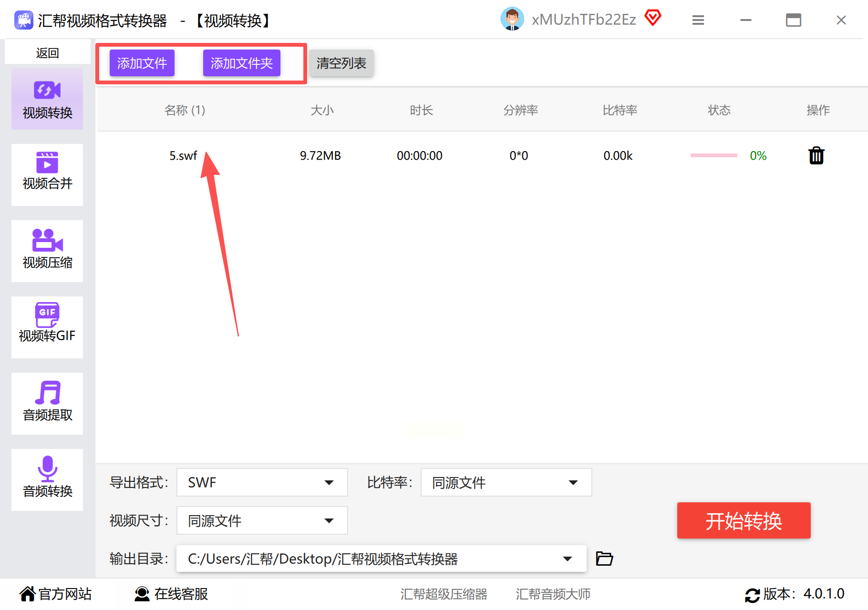Viewport: 868px width, 610px height.
Task: Click the 5.swf progress bar
Action: click(713, 155)
